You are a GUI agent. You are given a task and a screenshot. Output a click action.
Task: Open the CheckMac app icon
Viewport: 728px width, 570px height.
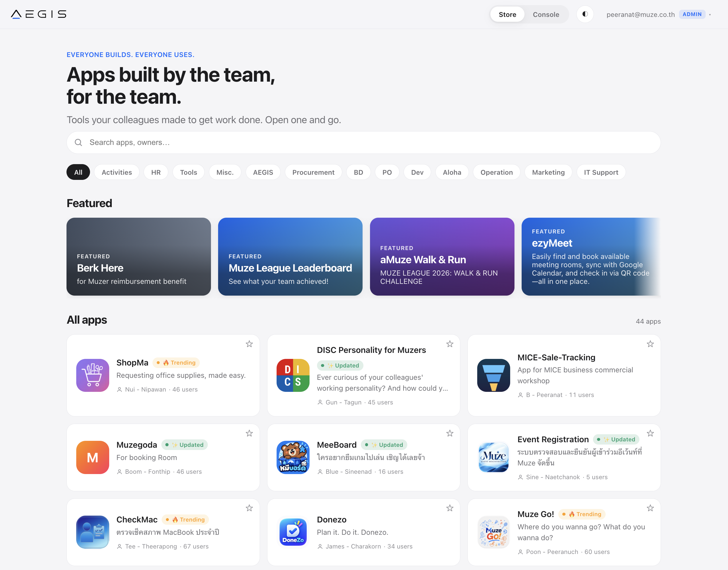coord(93,532)
